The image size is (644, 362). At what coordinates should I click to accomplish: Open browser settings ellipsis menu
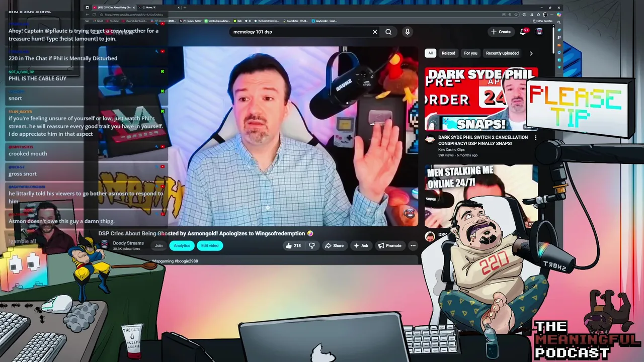click(551, 15)
